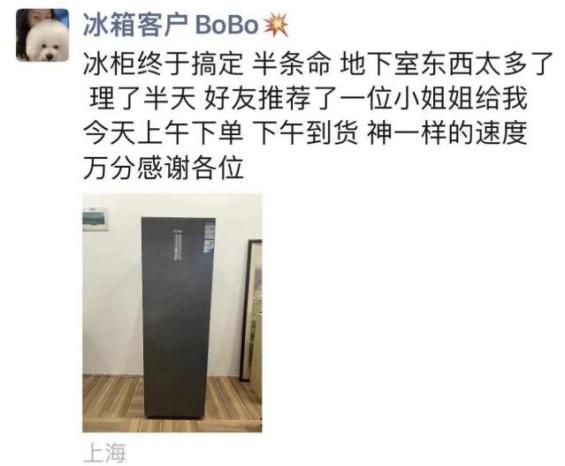Screen dimensions: 565x466
Task: Tap the text 好友推荐了一位小姐姐给我
Action: [365, 98]
